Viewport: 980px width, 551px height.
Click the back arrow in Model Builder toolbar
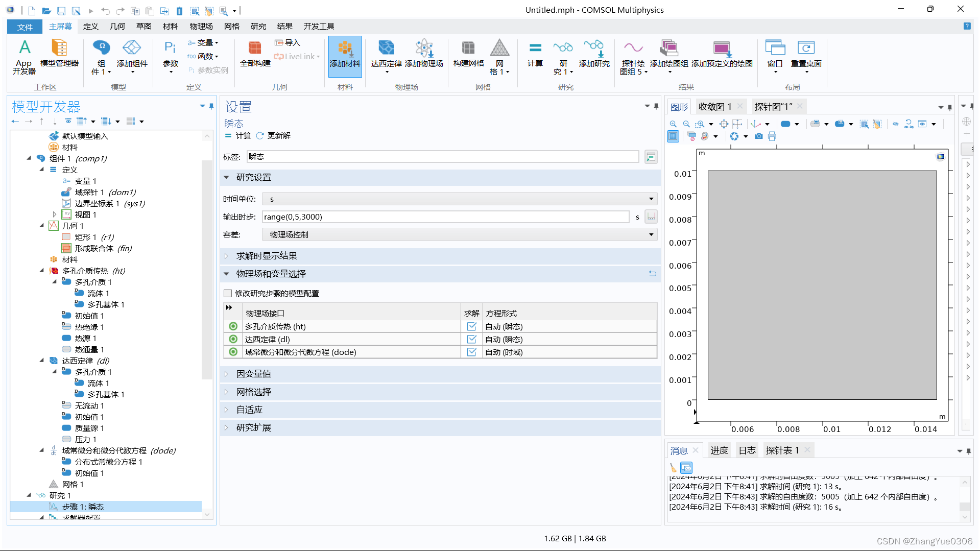point(15,122)
